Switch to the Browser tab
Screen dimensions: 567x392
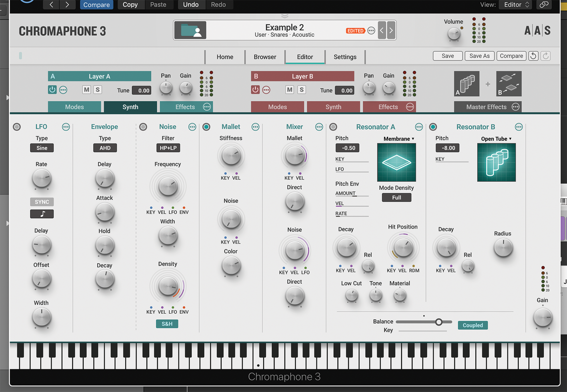[x=265, y=56]
